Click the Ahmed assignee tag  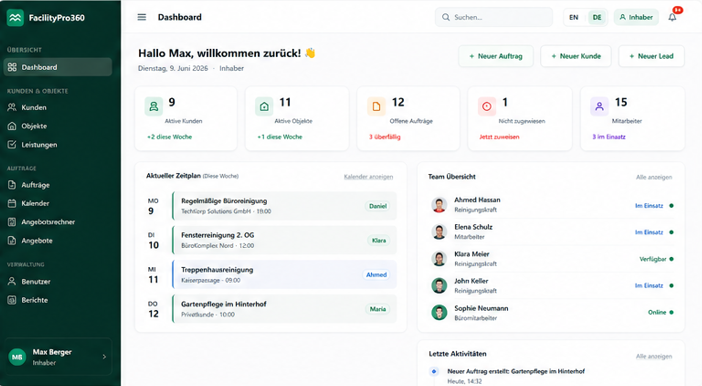pyautogui.click(x=376, y=275)
